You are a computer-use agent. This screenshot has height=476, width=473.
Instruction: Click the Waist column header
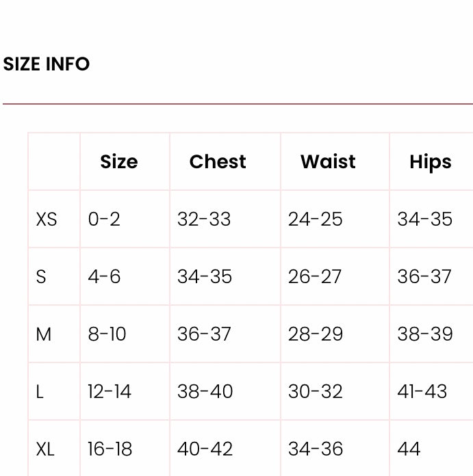coord(328,162)
